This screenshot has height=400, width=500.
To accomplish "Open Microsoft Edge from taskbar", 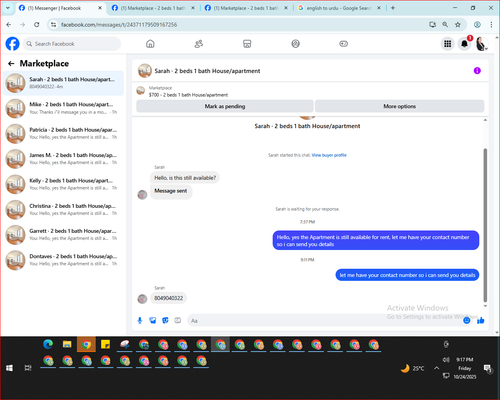I will coord(48,344).
